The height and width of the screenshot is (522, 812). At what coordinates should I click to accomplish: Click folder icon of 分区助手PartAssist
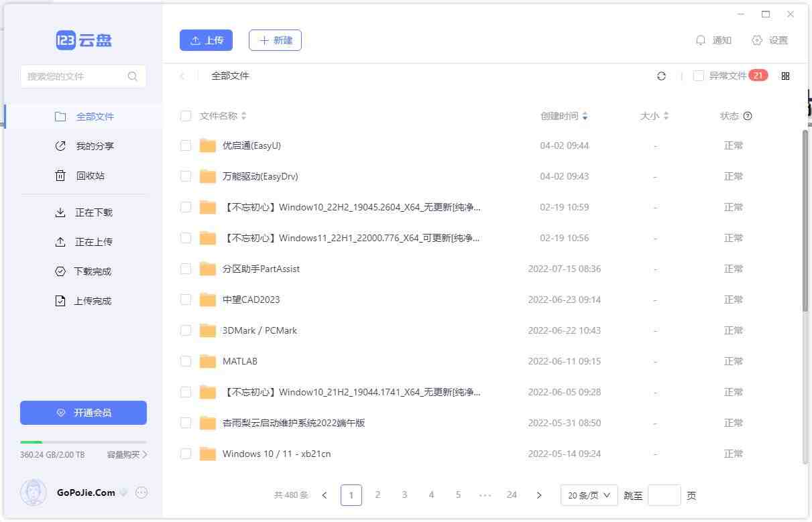click(208, 269)
